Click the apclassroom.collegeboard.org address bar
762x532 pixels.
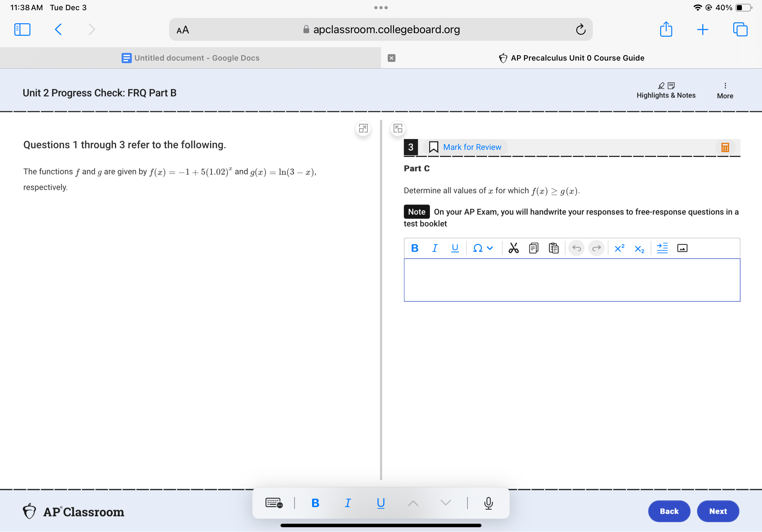381,30
